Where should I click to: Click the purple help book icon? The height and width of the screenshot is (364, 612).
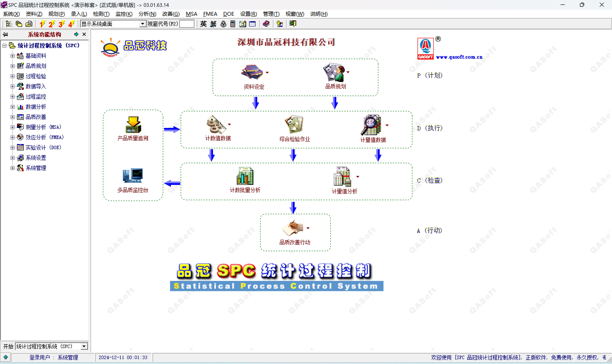pyautogui.click(x=266, y=24)
